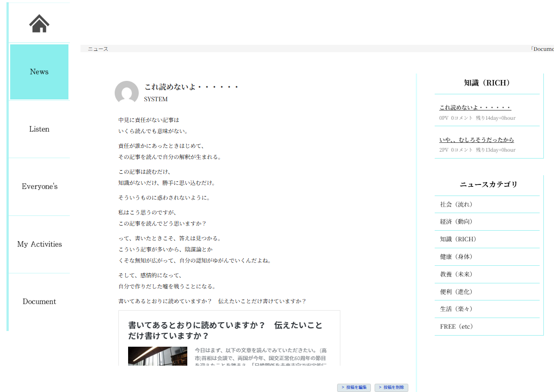The width and height of the screenshot is (554, 392).
Task: Open the Everyone's section
Action: 39,186
